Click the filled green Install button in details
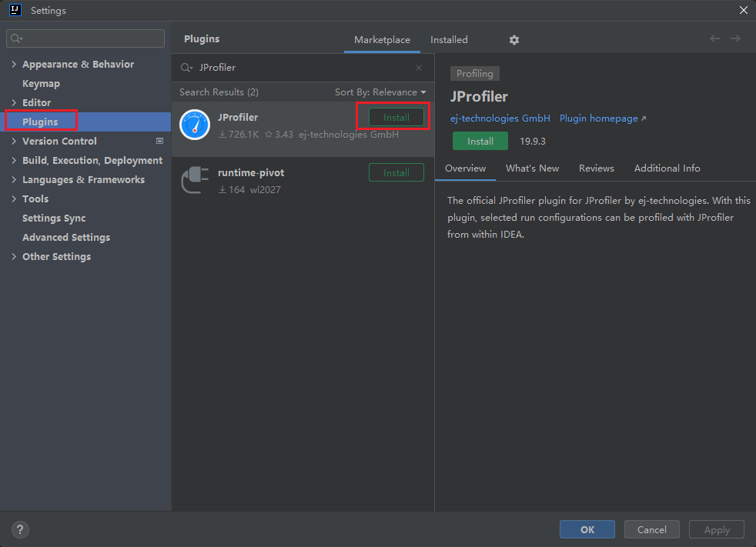 pos(480,142)
